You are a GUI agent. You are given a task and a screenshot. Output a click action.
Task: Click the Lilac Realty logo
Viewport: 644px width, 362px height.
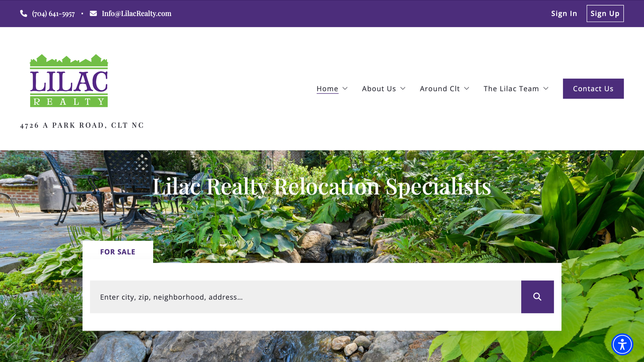[x=69, y=81]
